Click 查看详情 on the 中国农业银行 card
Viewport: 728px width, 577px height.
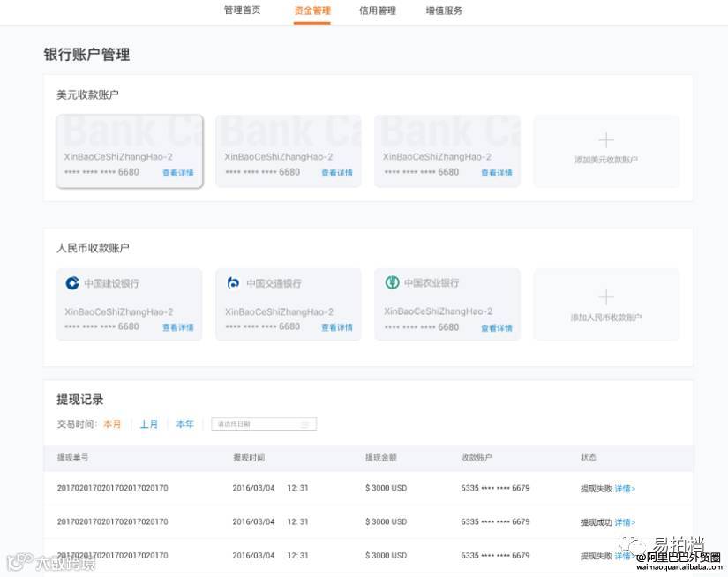pyautogui.click(x=496, y=328)
